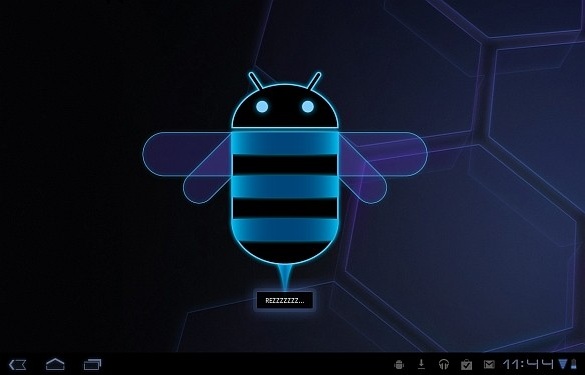Image resolution: width=585 pixels, height=375 pixels.
Task: Click the 11:44 clock in status bar
Action: click(x=528, y=364)
